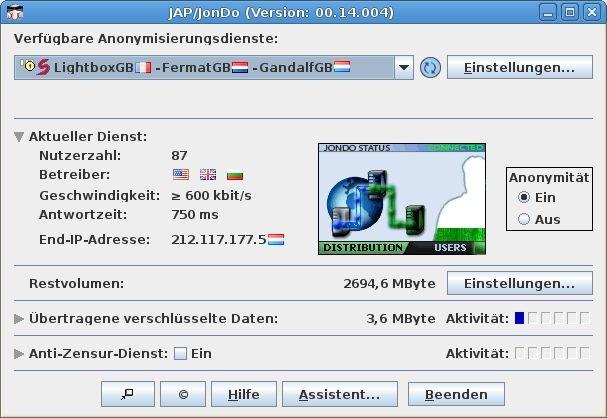Viewport: 607px width, 418px height.
Task: Click the USERS label in status image
Action: 450,248
